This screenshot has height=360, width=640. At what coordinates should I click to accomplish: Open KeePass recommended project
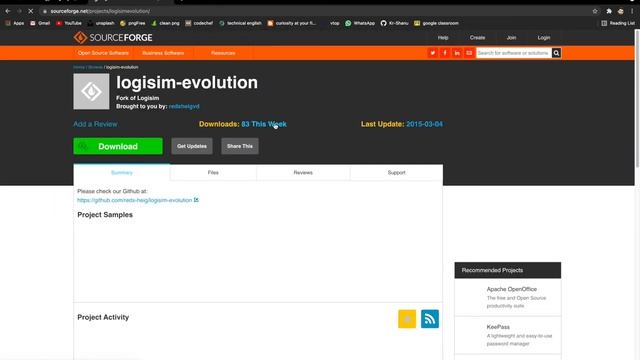[x=498, y=327]
